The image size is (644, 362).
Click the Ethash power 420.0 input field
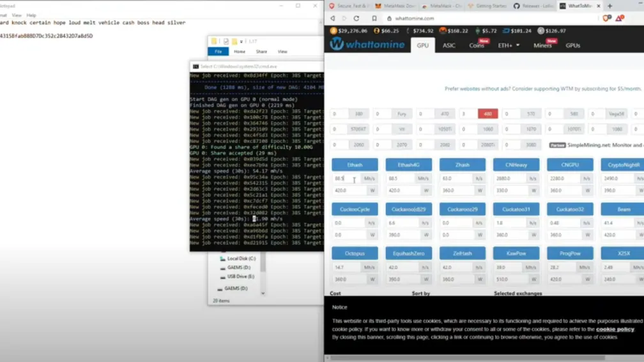[x=350, y=190]
